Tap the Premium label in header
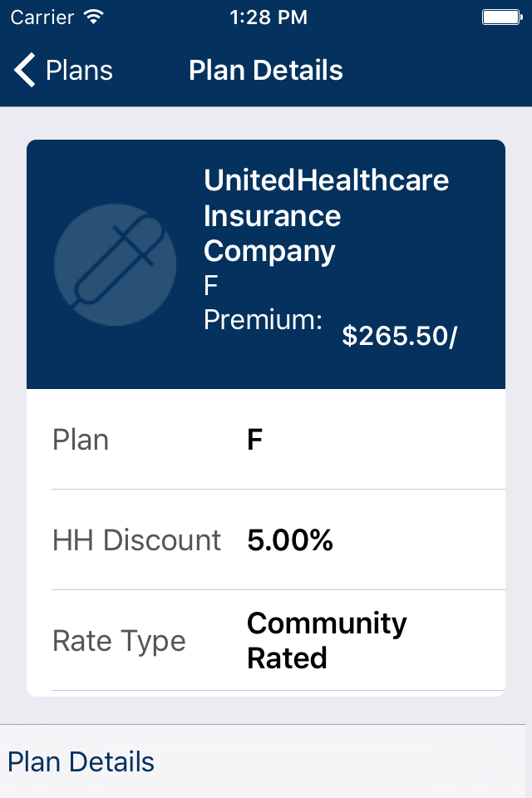This screenshot has height=798, width=532. point(263,320)
